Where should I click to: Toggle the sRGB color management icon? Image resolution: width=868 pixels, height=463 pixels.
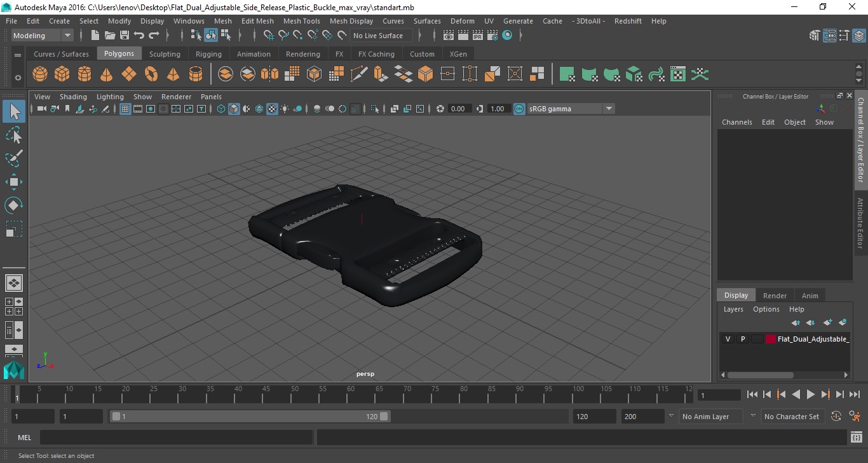click(519, 109)
